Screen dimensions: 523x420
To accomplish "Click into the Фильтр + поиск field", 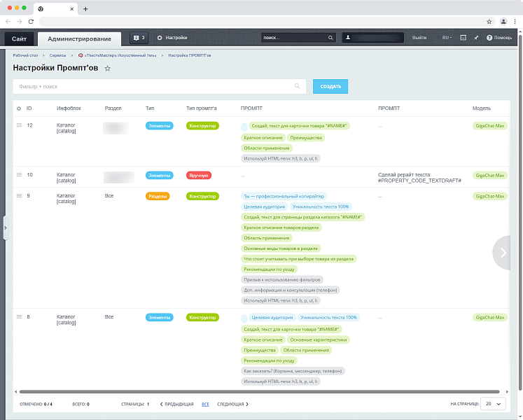I will 154,86.
